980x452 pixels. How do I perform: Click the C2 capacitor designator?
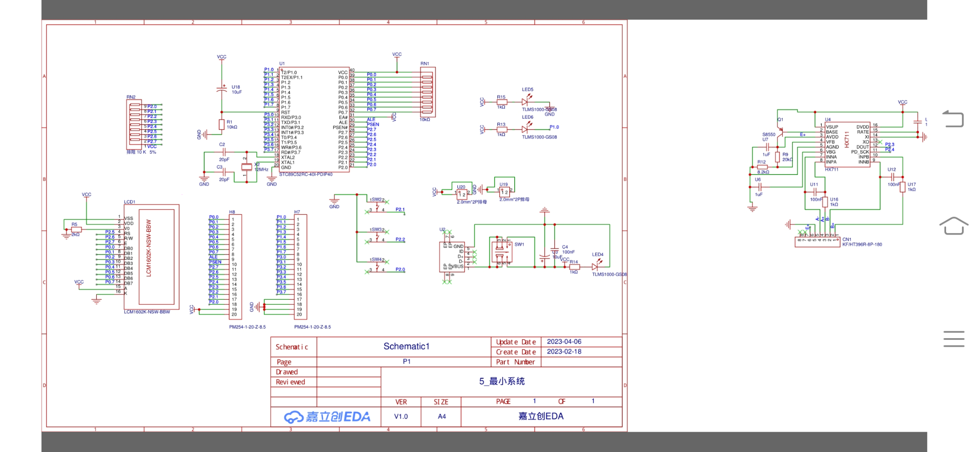(x=222, y=145)
